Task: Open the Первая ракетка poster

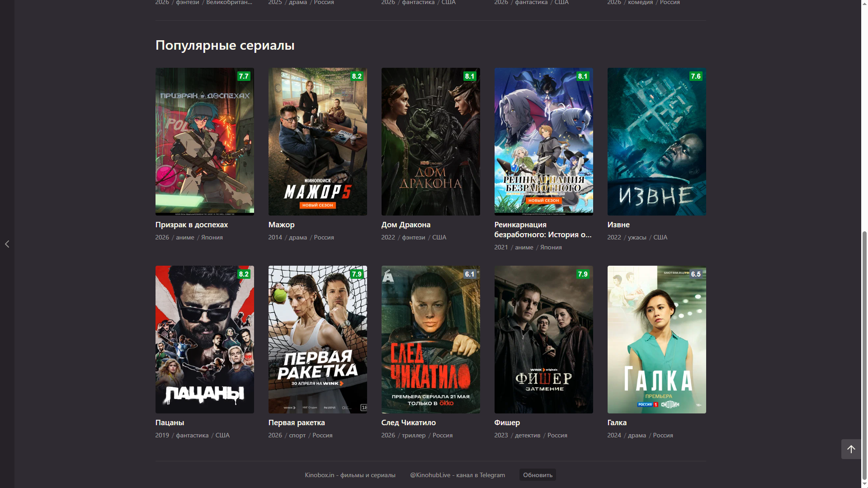Action: (318, 339)
